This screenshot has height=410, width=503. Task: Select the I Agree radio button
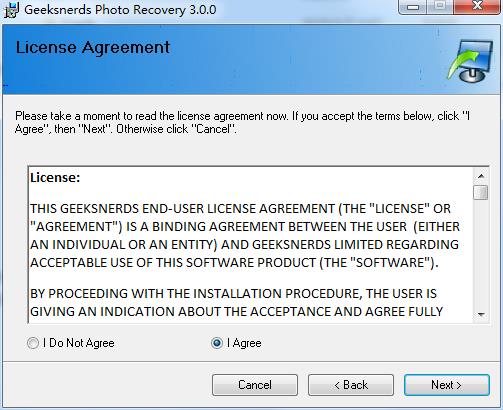click(x=217, y=343)
